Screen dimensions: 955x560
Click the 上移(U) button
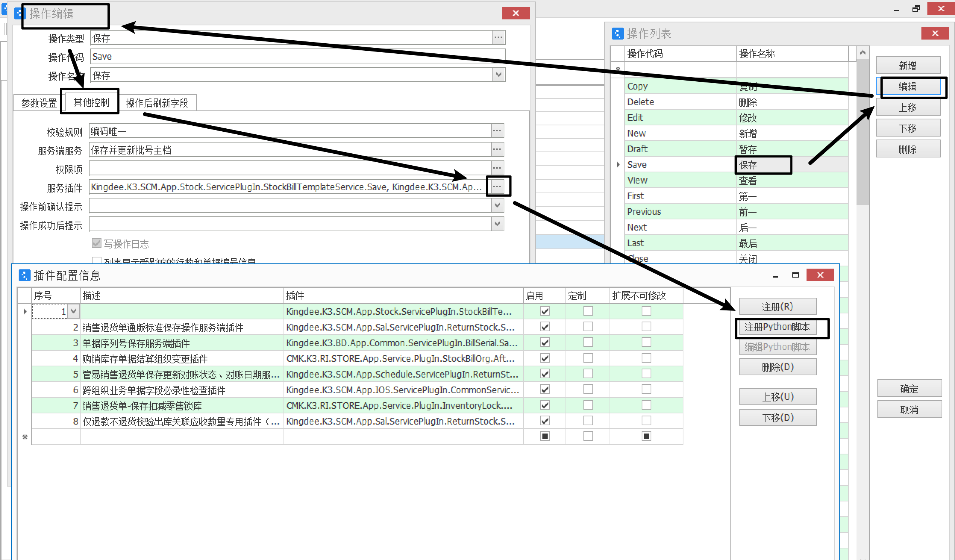tap(778, 397)
